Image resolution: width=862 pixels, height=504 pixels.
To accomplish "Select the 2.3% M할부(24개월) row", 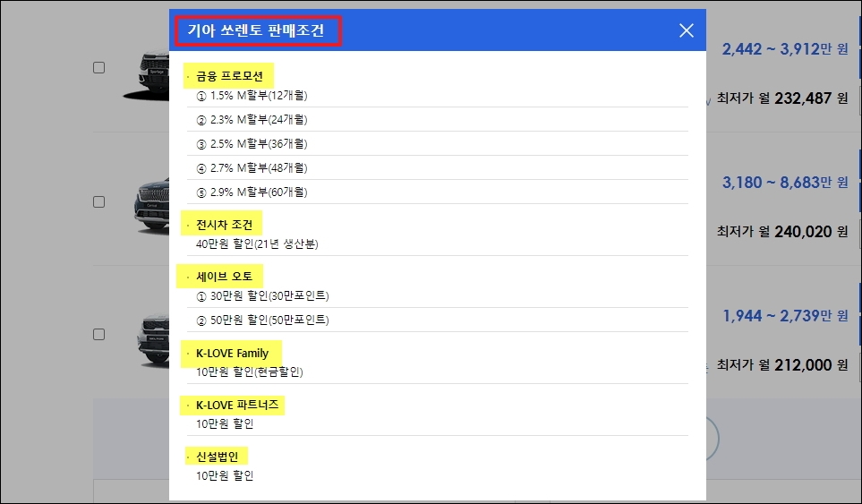I will coord(437,119).
